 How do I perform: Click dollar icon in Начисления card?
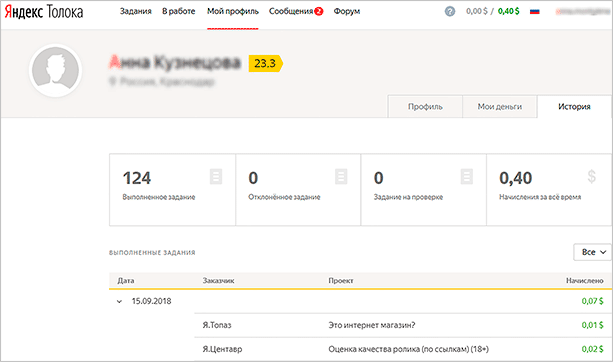[x=592, y=176]
